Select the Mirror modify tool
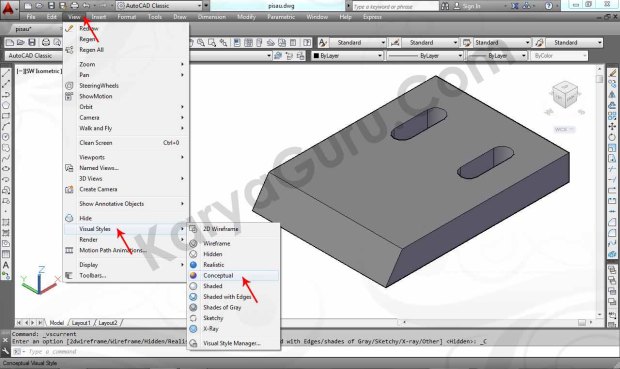Image resolution: width=620 pixels, height=369 pixels. pyautogui.click(x=612, y=95)
